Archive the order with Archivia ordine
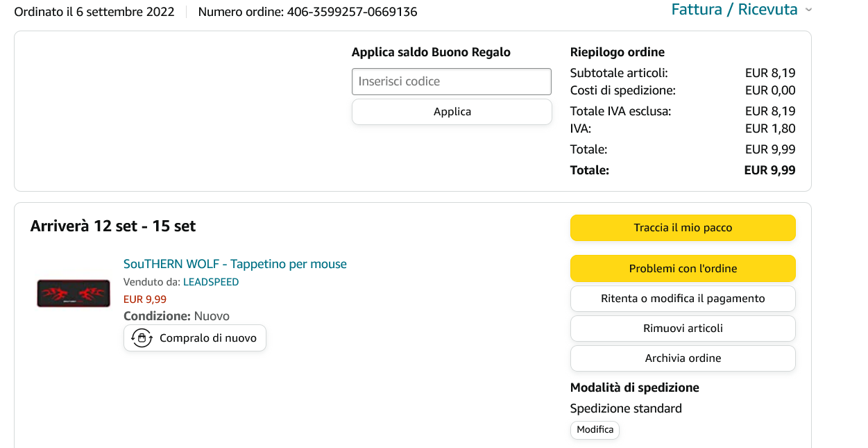Screen dimensions: 868x448 point(683,358)
